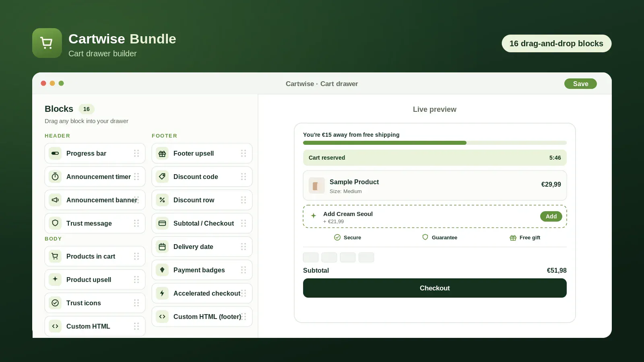This screenshot has height=362, width=644.
Task: Click the "Custom HTML (footer)" block label
Action: pos(207,317)
